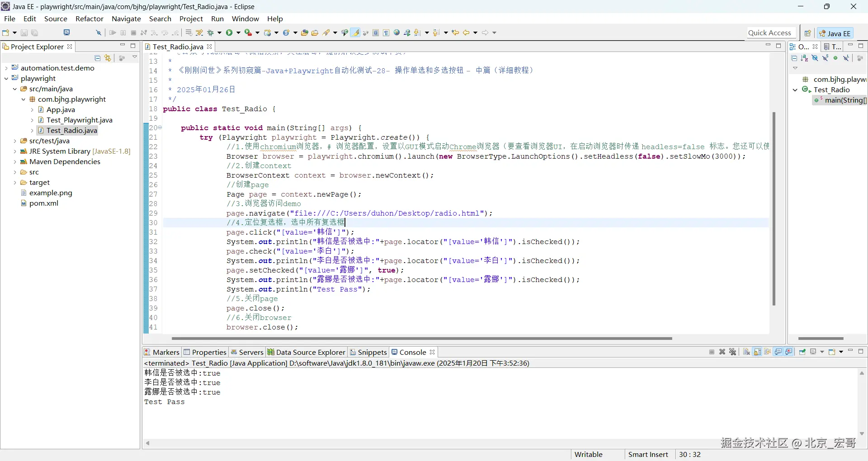Click the Clear Console icon
Image resolution: width=868 pixels, height=461 pixels.
click(x=746, y=352)
